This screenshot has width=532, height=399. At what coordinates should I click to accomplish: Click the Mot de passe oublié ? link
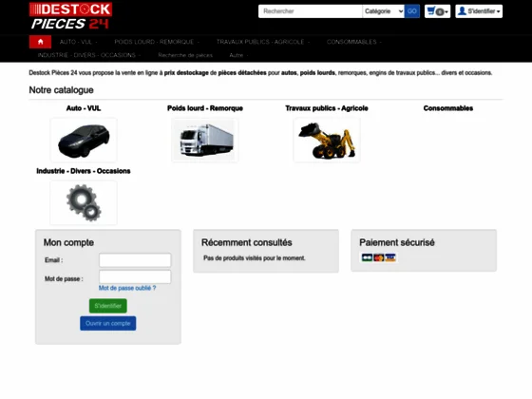point(127,288)
